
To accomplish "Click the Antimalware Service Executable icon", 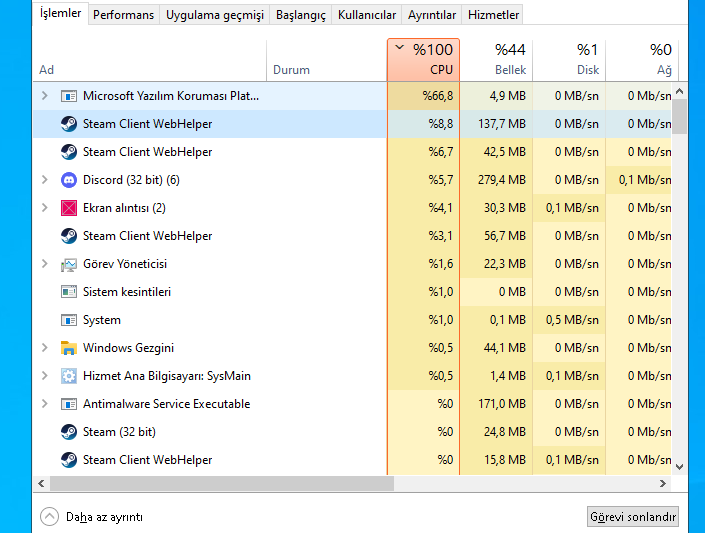I will click(69, 404).
